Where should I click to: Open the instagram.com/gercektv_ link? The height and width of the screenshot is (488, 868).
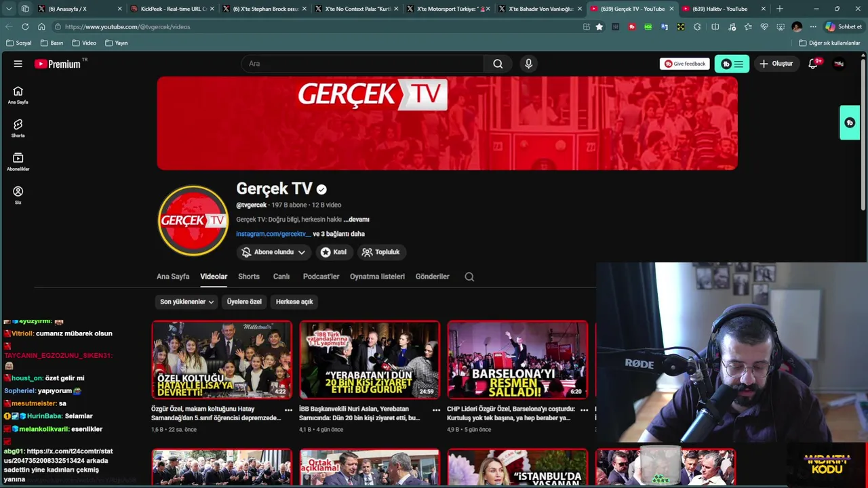click(x=273, y=234)
